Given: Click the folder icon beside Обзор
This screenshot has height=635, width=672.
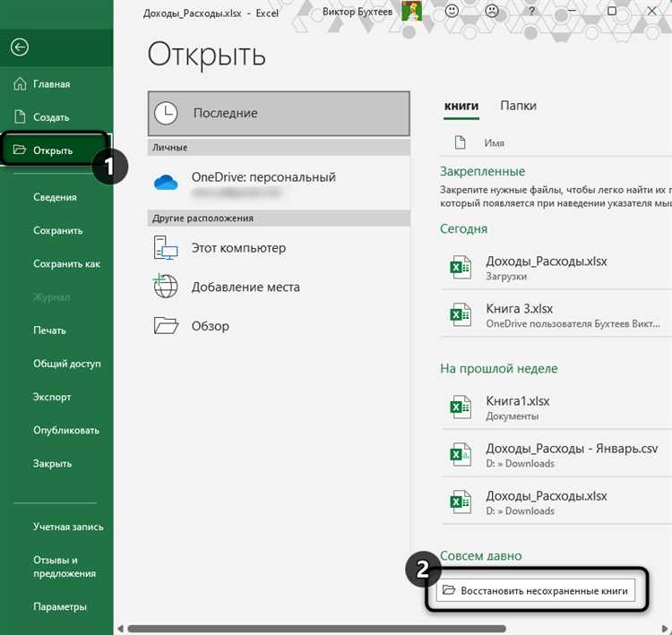Looking at the screenshot, I should point(166,325).
